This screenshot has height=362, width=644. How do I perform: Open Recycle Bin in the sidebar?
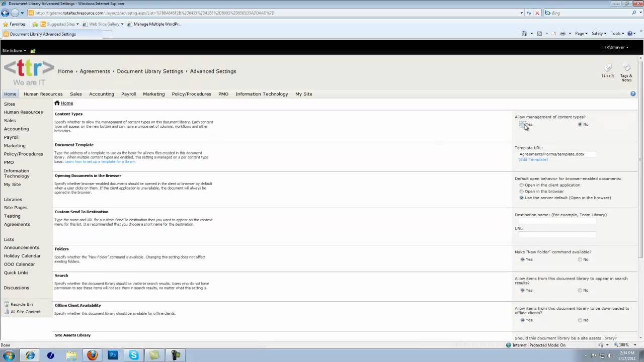coord(22,304)
